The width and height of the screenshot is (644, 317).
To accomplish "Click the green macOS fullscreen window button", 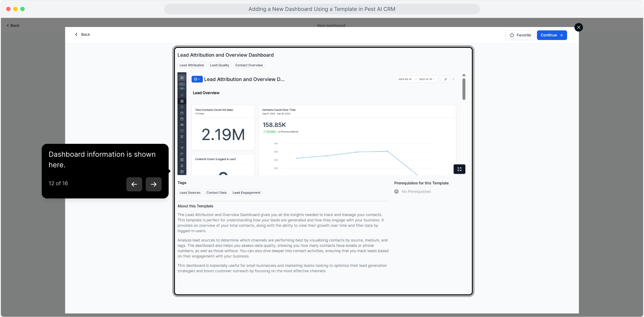I will (x=22, y=9).
